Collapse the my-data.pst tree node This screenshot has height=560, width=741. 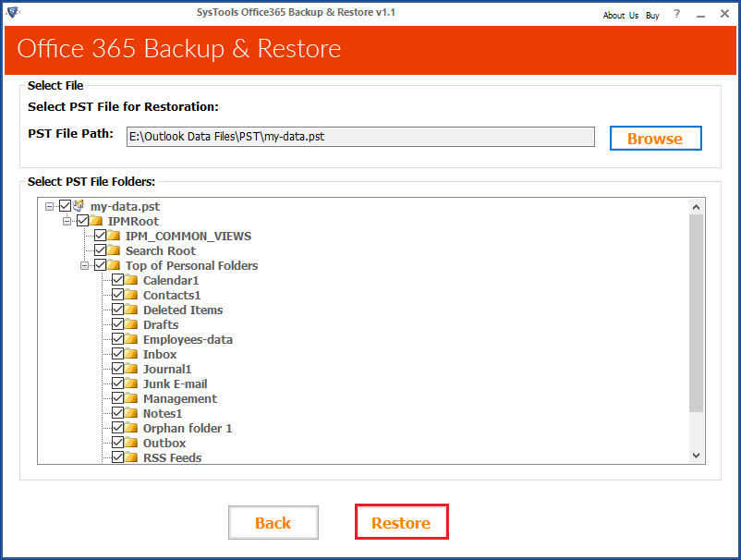pyautogui.click(x=50, y=206)
